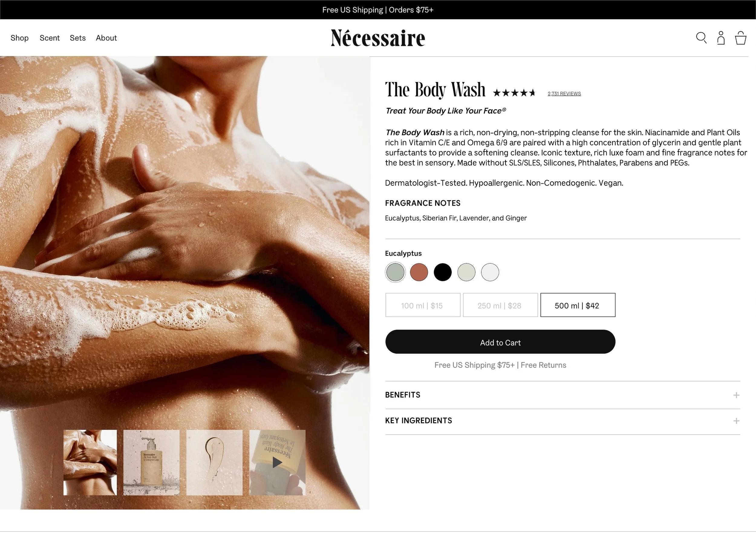Open the shopping bag cart icon

click(x=741, y=38)
